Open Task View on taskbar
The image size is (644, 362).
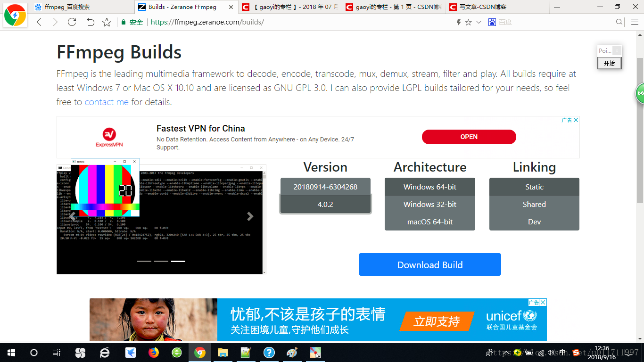point(56,353)
